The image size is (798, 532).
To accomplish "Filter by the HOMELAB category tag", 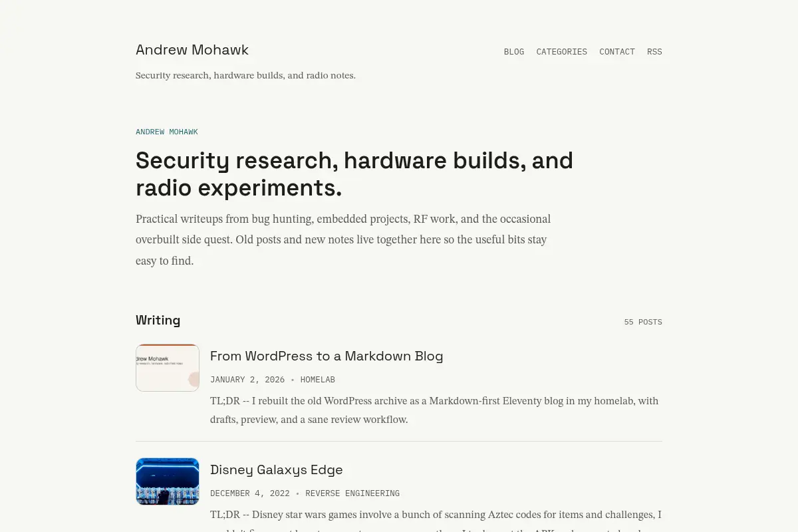I will click(318, 380).
